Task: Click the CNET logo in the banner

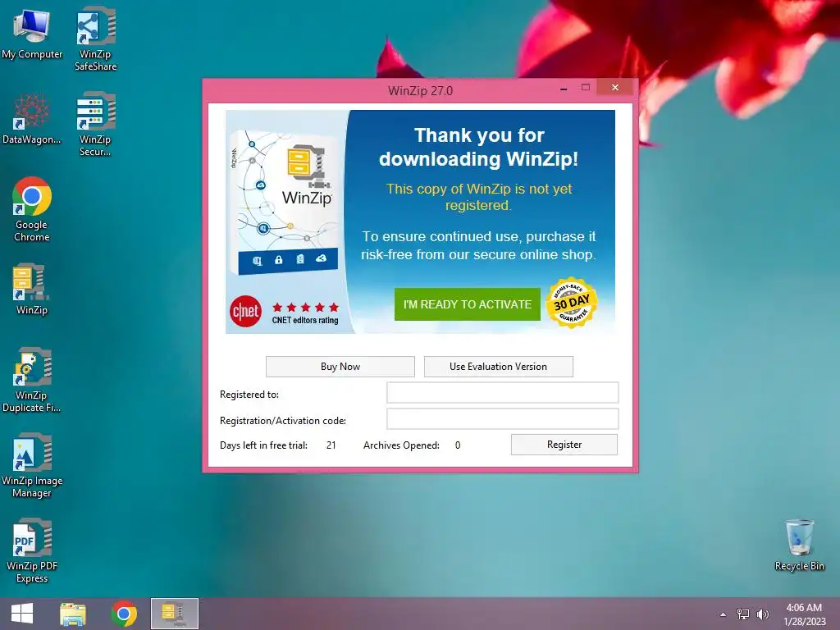Action: 245,311
